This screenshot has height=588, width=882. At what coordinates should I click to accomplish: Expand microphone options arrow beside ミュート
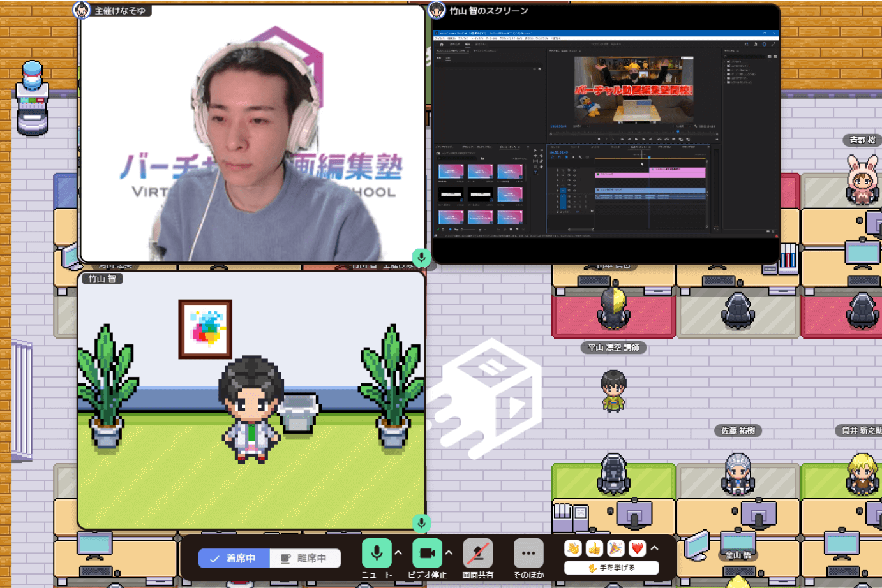(x=398, y=552)
